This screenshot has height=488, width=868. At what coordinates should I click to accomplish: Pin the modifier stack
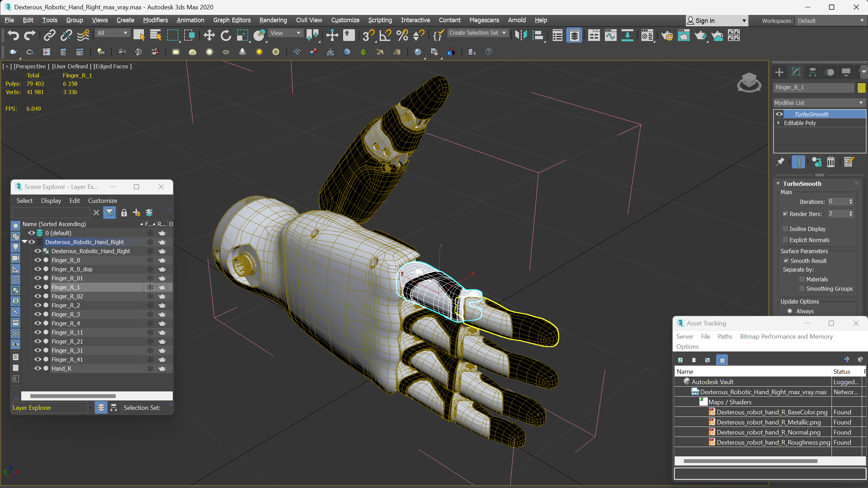coord(780,162)
